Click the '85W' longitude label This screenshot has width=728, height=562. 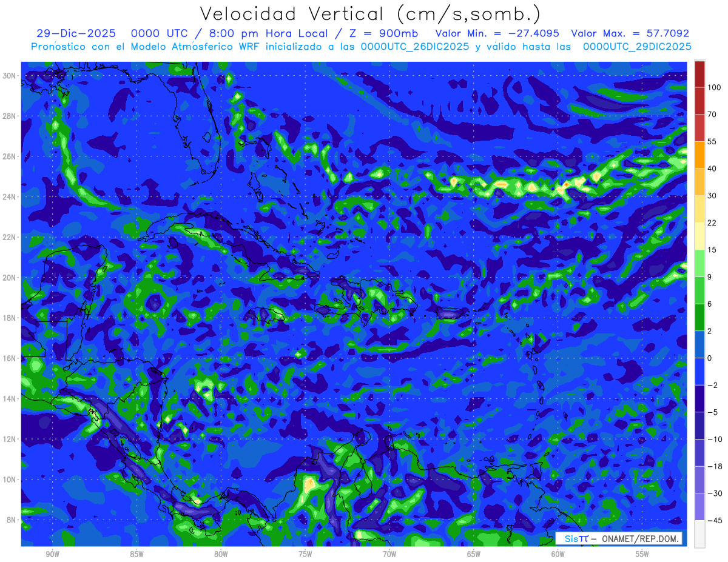click(137, 555)
